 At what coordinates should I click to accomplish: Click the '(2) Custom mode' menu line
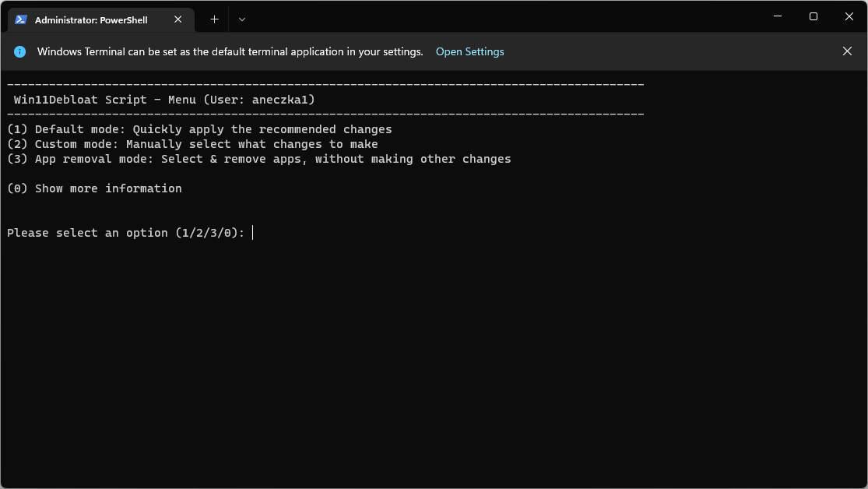tap(192, 144)
